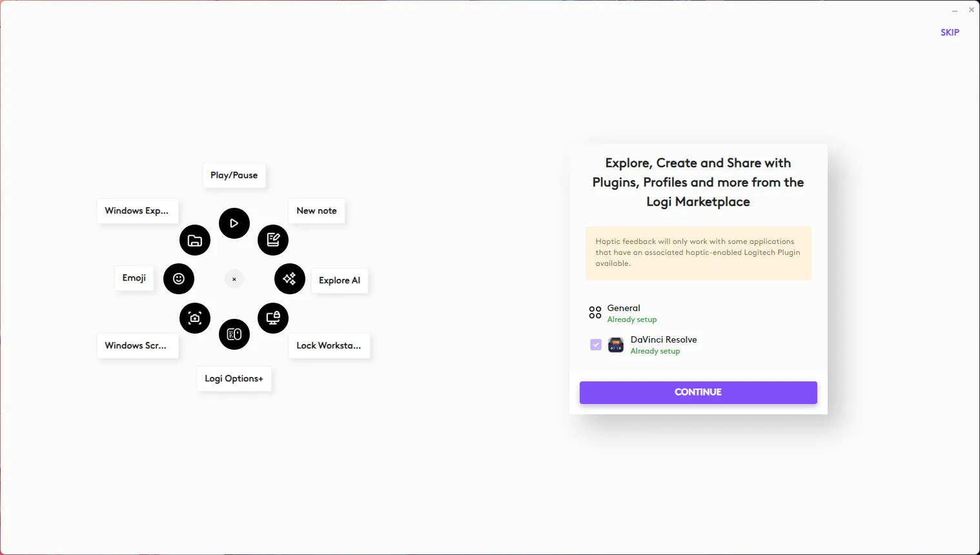Screen dimensions: 980x555
Task: Click the General profile grid icon
Action: [595, 313]
